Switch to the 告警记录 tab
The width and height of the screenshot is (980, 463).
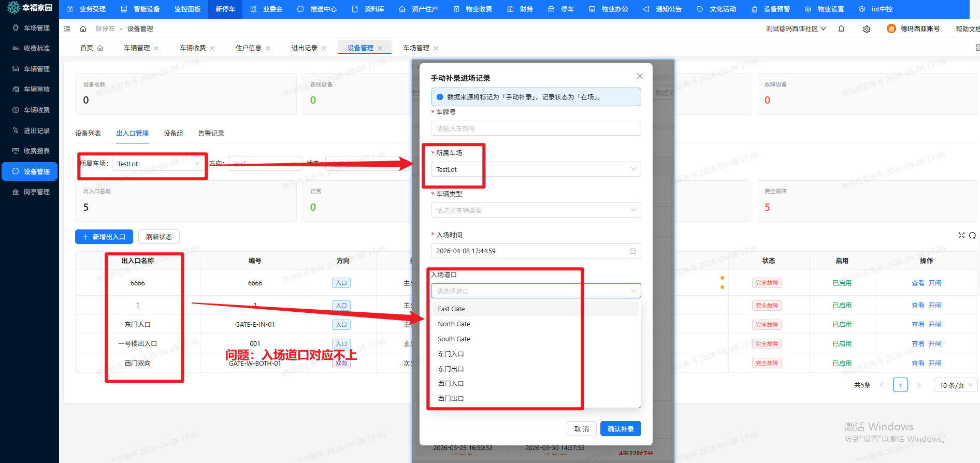coord(211,134)
